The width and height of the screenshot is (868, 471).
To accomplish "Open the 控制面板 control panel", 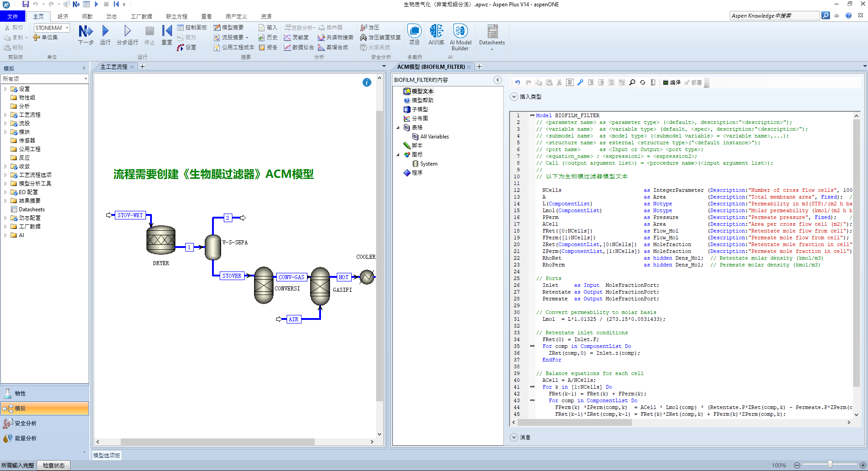I will click(x=192, y=28).
